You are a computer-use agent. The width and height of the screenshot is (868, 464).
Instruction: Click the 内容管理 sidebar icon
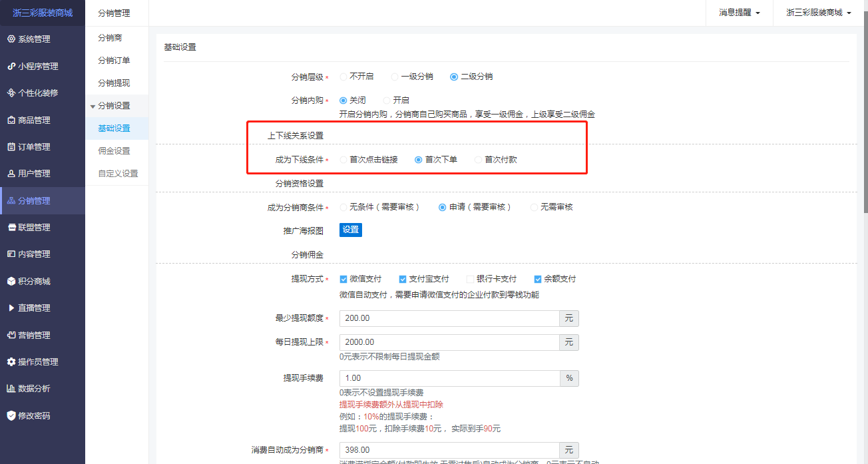[11, 254]
